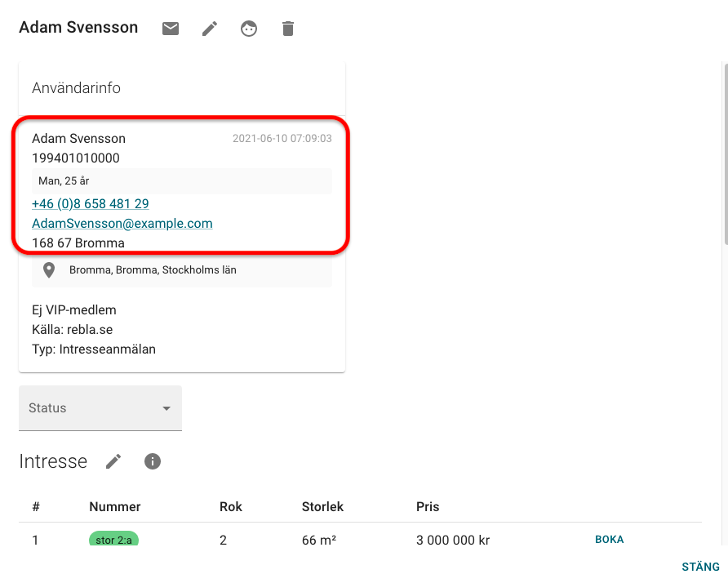Open the Status dropdown
Image resolution: width=728 pixels, height=583 pixels.
90,407
